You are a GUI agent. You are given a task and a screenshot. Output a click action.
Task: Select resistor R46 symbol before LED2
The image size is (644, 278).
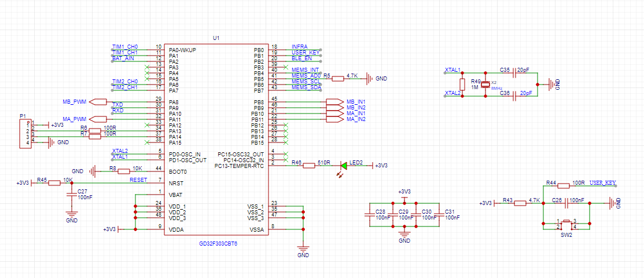(x=308, y=166)
